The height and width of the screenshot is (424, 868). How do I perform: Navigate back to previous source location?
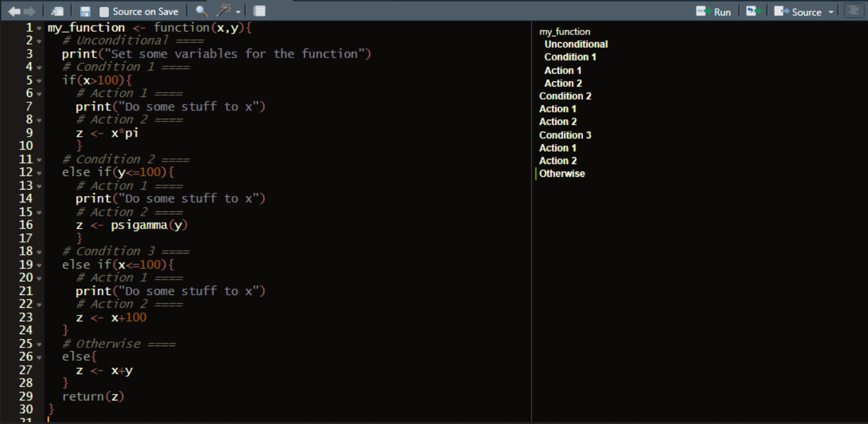pyautogui.click(x=13, y=10)
